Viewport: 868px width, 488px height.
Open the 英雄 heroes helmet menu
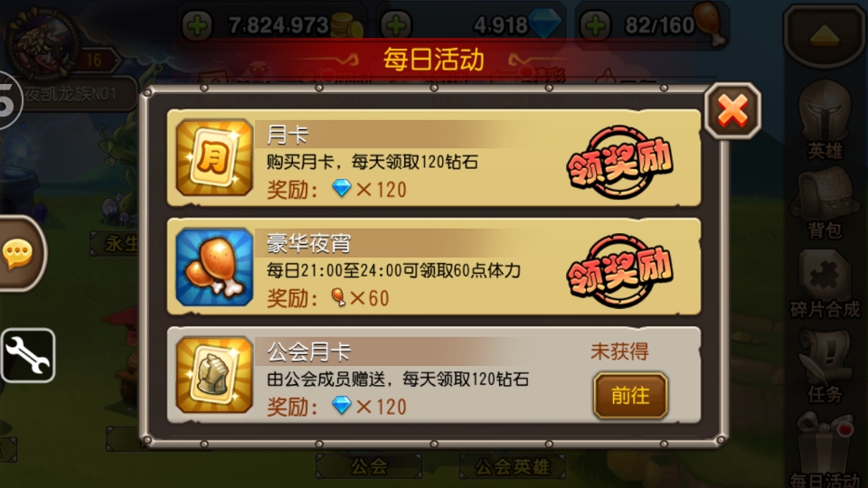[825, 120]
